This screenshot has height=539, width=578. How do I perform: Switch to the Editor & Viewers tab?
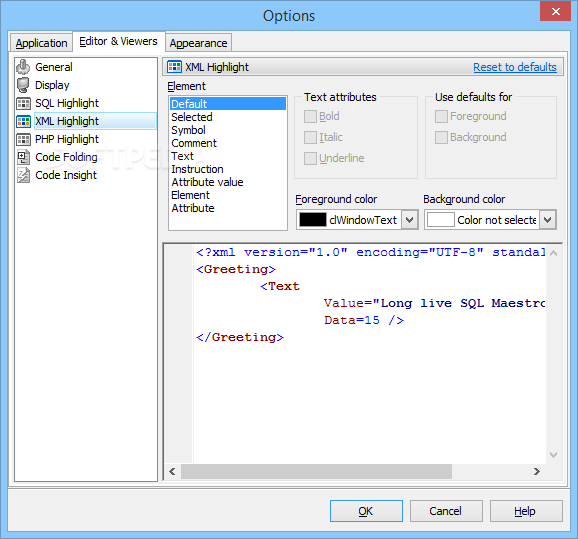click(118, 41)
